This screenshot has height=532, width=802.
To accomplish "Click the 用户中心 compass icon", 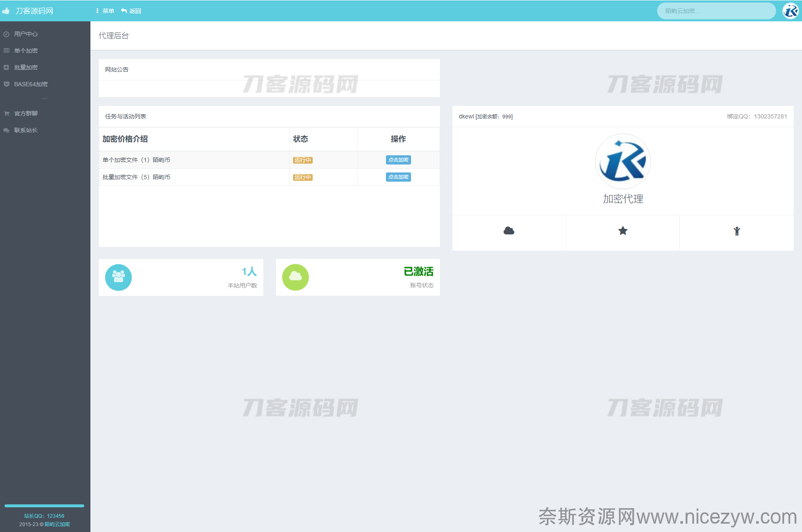I will click(x=6, y=34).
